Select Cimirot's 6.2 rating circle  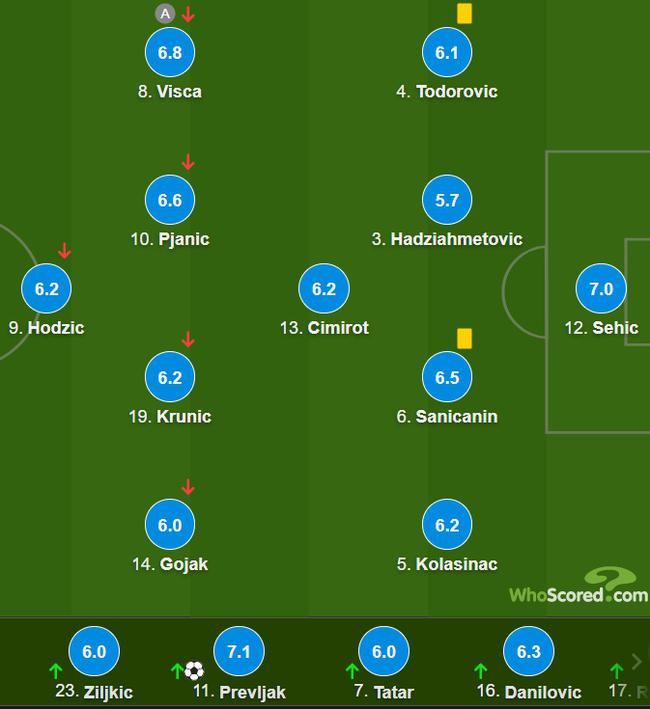coord(324,289)
